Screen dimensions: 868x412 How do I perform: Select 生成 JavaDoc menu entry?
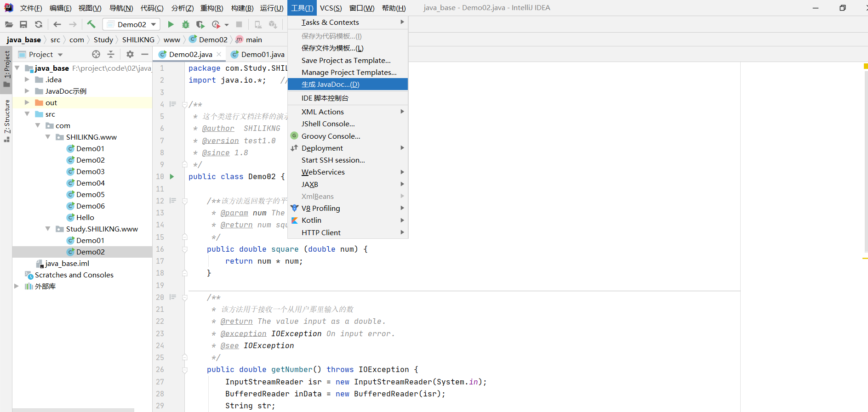pyautogui.click(x=348, y=84)
